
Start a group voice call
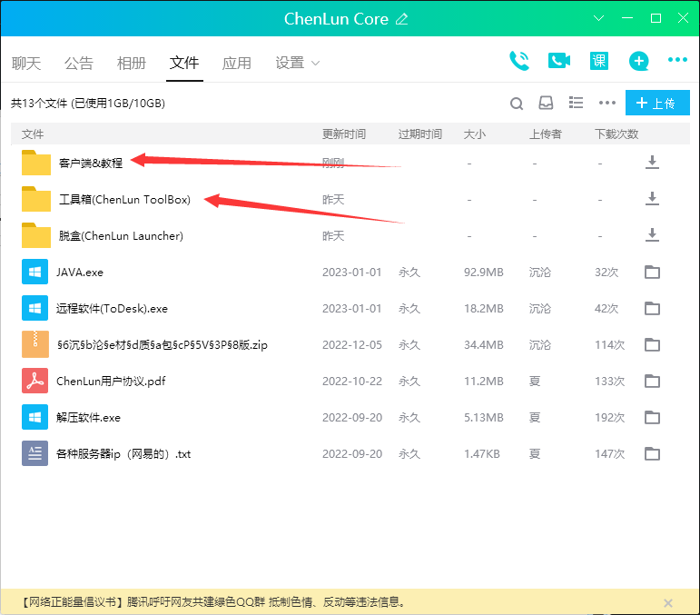pos(519,61)
